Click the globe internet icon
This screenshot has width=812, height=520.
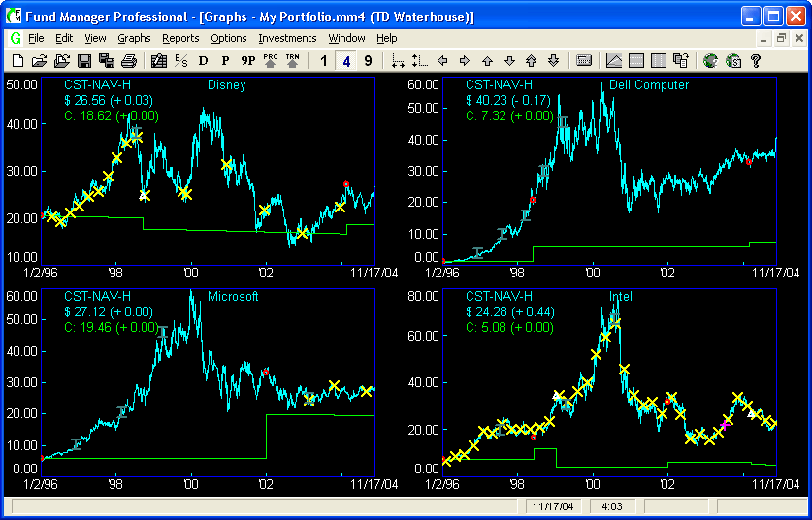pos(711,61)
